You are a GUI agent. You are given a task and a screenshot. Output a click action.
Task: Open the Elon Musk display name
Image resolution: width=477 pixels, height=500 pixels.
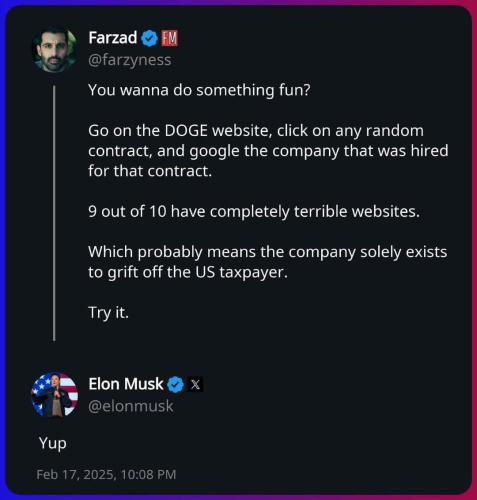[126, 384]
